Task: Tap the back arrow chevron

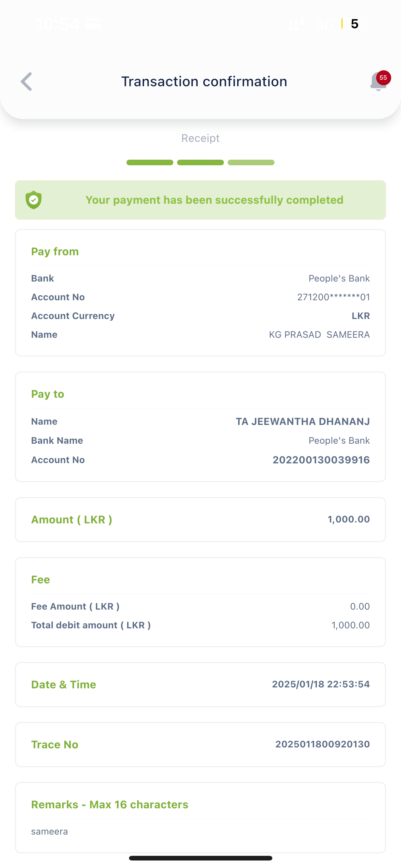Action: 26,82
